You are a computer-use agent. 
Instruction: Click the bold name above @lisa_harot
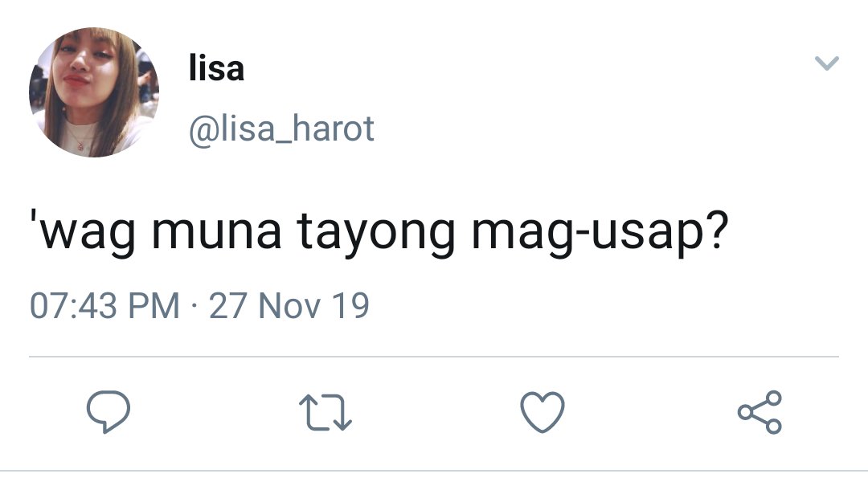tap(216, 68)
